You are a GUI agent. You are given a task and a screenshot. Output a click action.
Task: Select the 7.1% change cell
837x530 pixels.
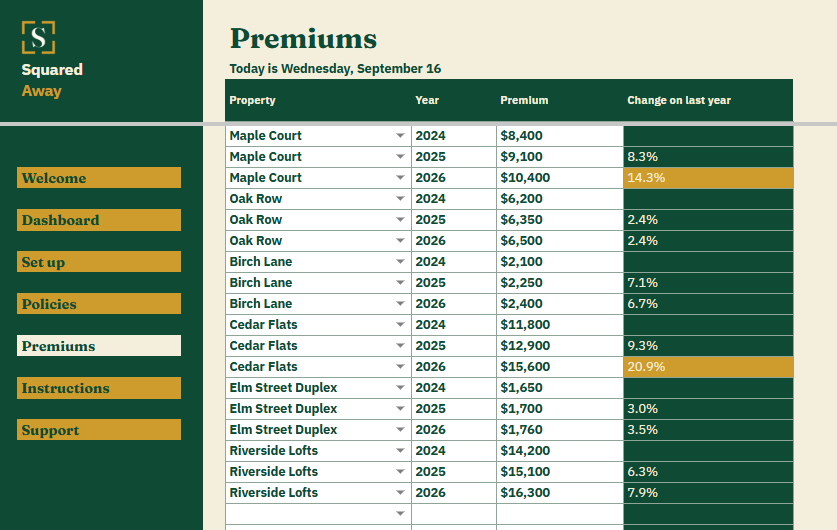[x=708, y=282]
